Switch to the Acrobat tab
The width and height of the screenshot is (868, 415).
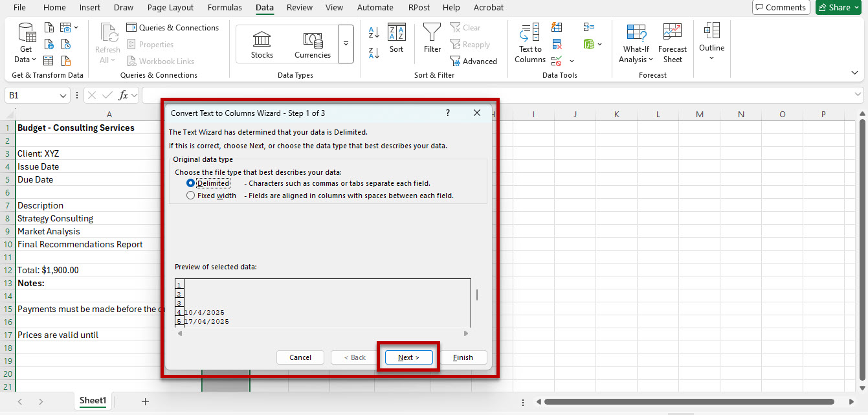click(x=488, y=8)
